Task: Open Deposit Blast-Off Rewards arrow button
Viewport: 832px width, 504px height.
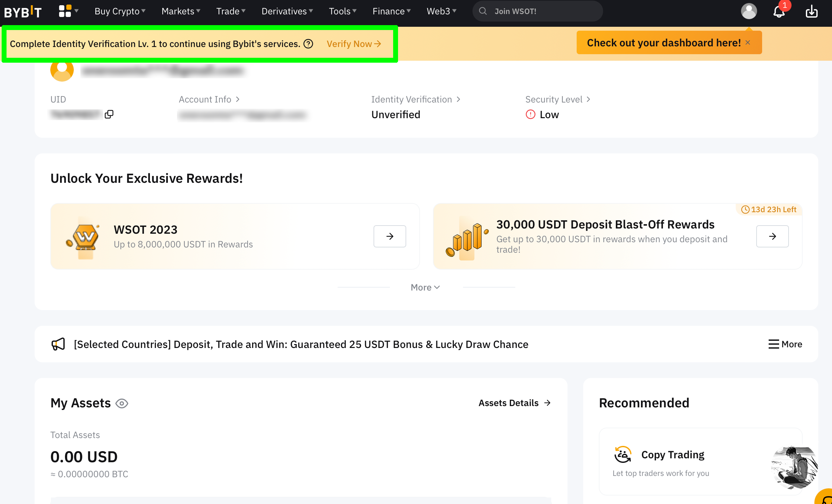Action: (772, 236)
